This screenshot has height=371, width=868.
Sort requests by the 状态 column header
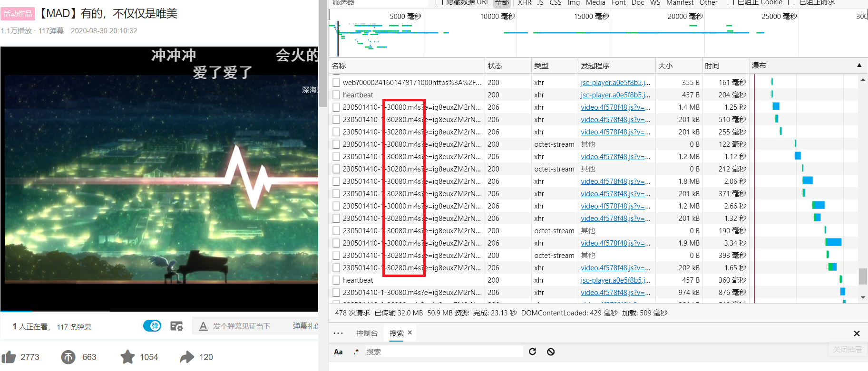(x=508, y=66)
